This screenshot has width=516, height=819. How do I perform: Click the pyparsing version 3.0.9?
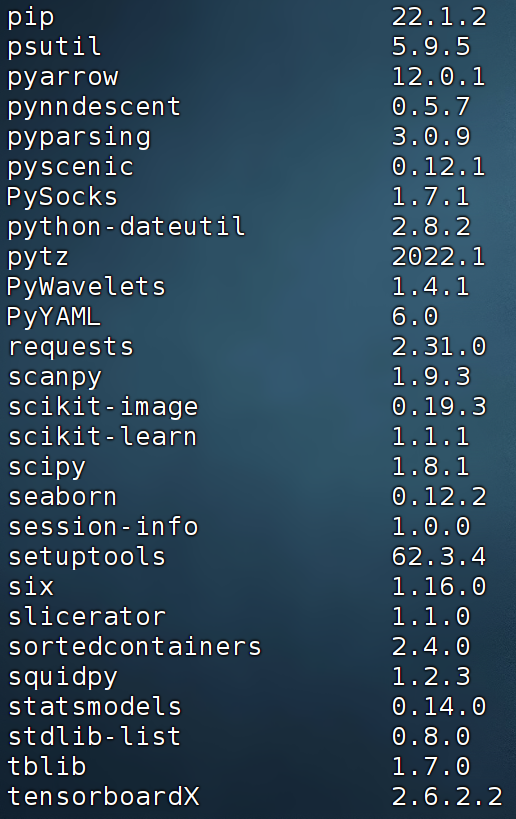tap(431, 136)
